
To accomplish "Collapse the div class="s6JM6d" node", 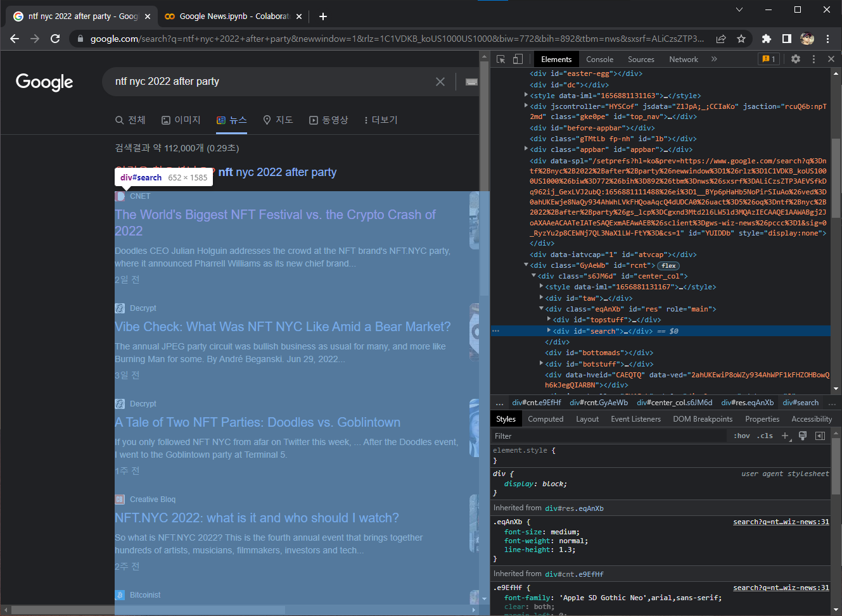I will [534, 276].
